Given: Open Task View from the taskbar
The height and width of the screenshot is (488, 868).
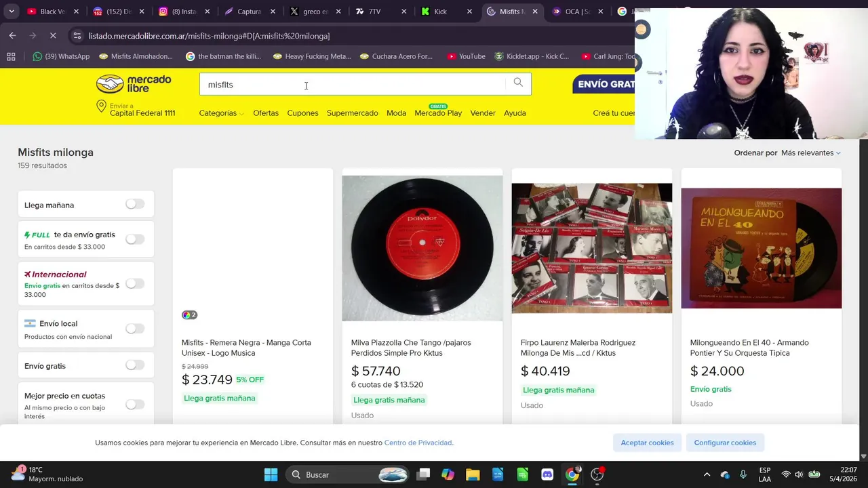Looking at the screenshot, I should (423, 474).
